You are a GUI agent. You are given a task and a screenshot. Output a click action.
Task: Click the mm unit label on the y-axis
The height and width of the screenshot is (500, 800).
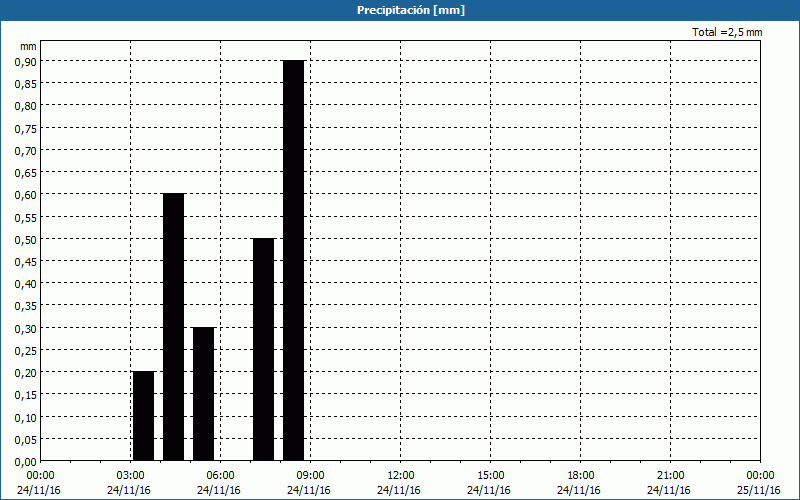[x=28, y=47]
